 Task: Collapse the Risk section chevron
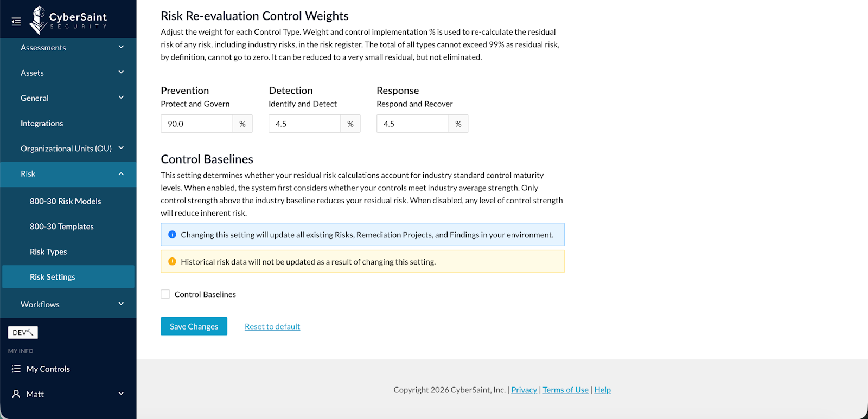pyautogui.click(x=121, y=174)
